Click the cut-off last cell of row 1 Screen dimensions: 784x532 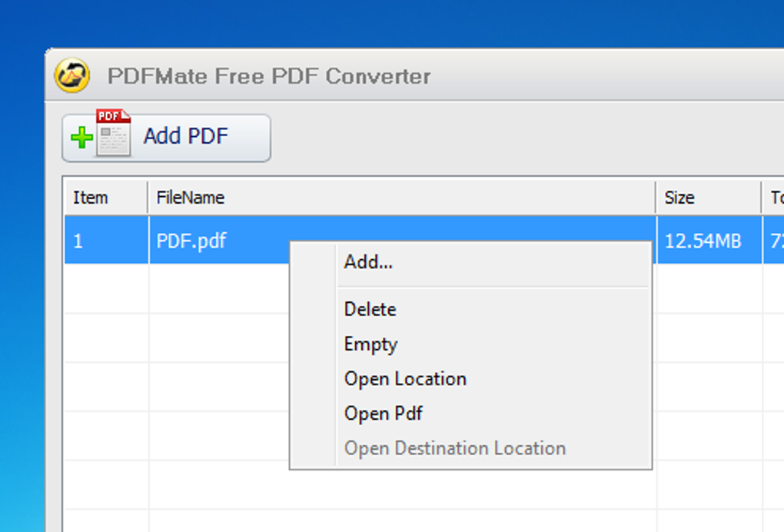point(775,241)
